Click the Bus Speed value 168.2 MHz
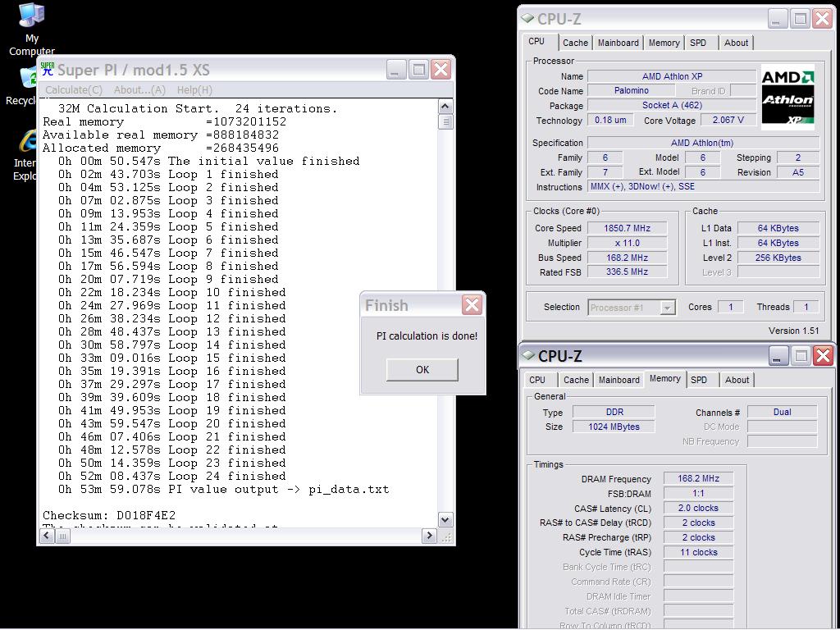The width and height of the screenshot is (840, 630). (x=627, y=258)
